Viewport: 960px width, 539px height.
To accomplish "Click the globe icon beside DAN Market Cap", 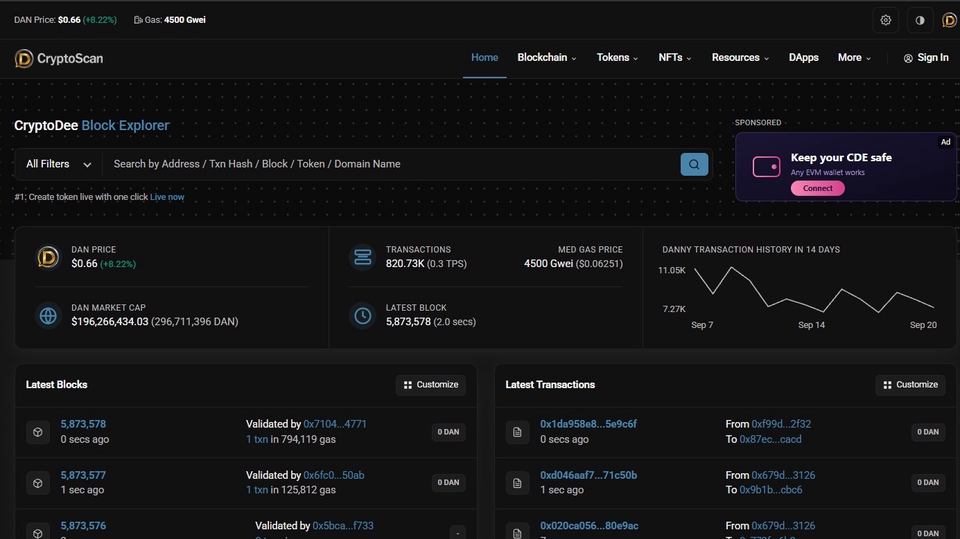I will pos(48,315).
